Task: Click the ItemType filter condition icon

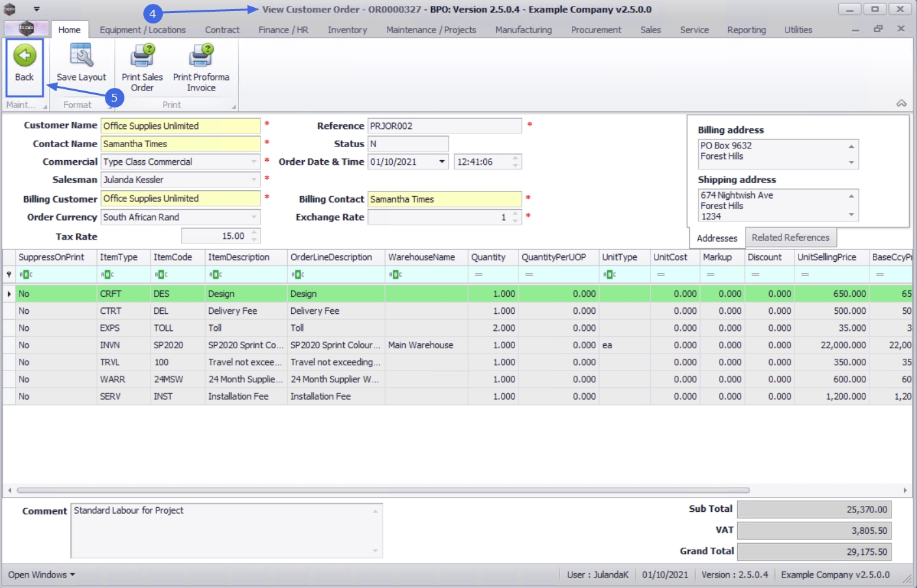Action: (107, 275)
